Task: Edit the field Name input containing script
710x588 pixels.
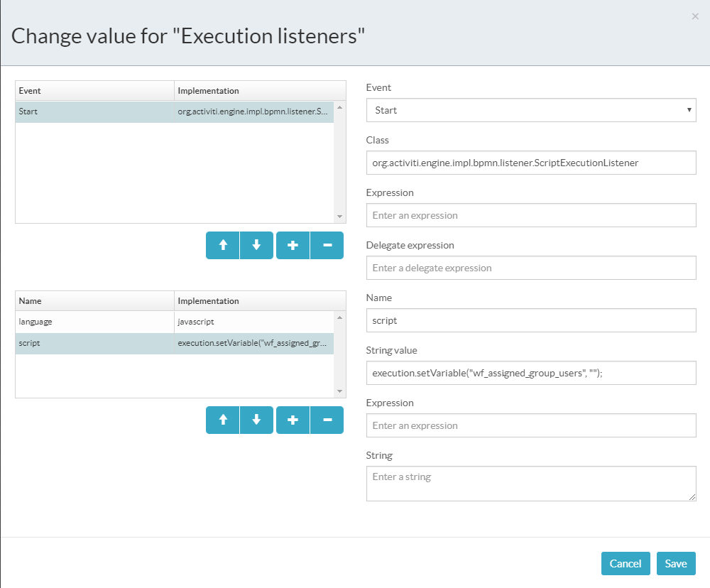Action: pos(531,320)
